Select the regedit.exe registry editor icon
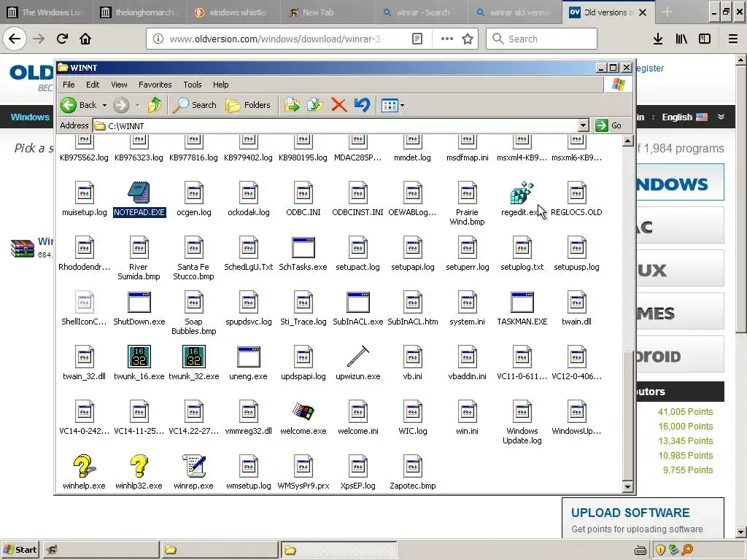 tap(522, 192)
